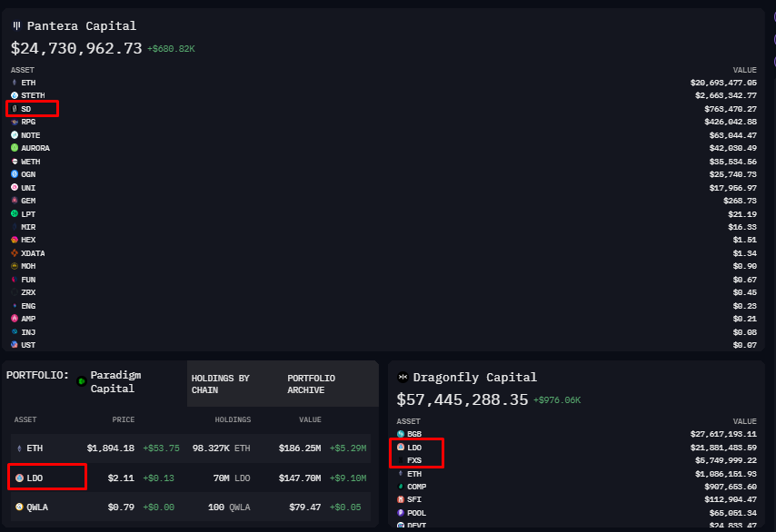Sort Paradigm table by HOLDINGS header
The image size is (776, 532).
tap(233, 419)
